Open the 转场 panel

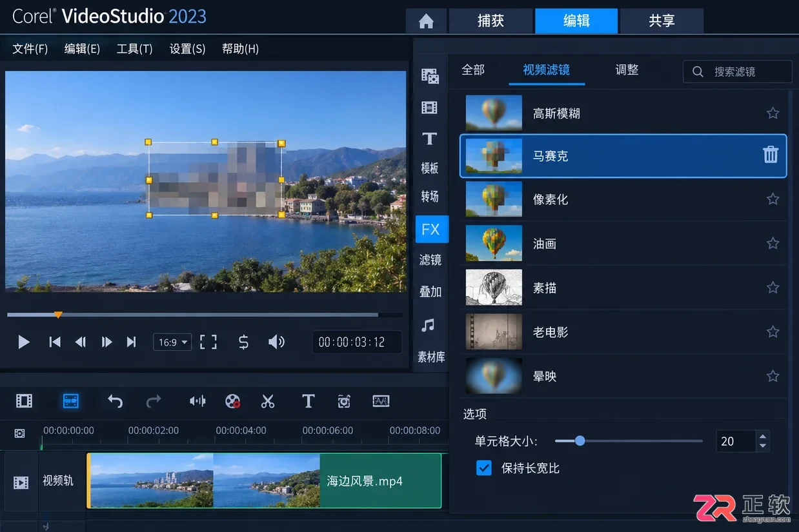pyautogui.click(x=430, y=197)
